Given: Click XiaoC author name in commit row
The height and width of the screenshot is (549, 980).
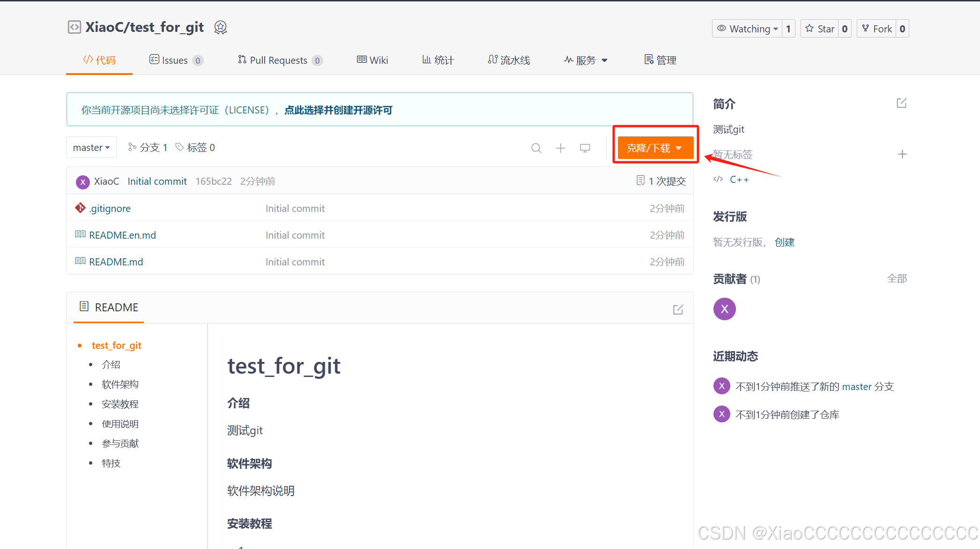Looking at the screenshot, I should [x=106, y=181].
